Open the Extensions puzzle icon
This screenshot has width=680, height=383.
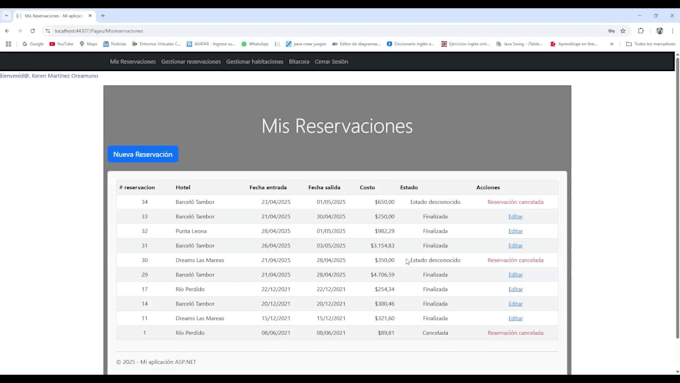[641, 31]
